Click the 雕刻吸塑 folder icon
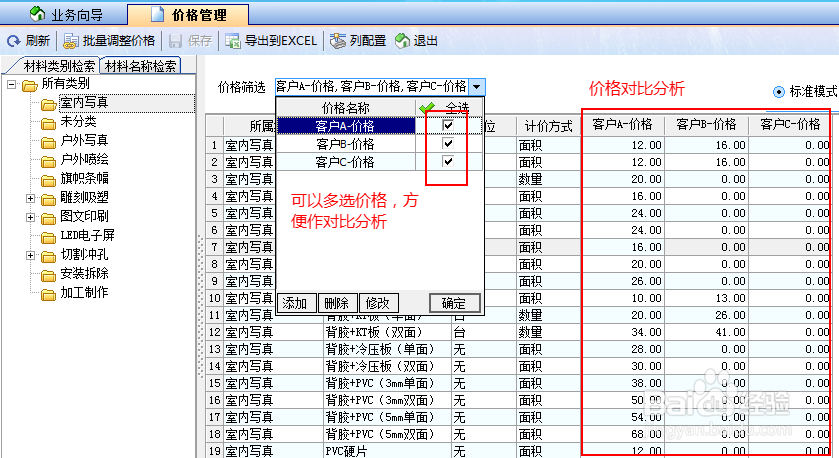839x458 pixels. [x=49, y=199]
